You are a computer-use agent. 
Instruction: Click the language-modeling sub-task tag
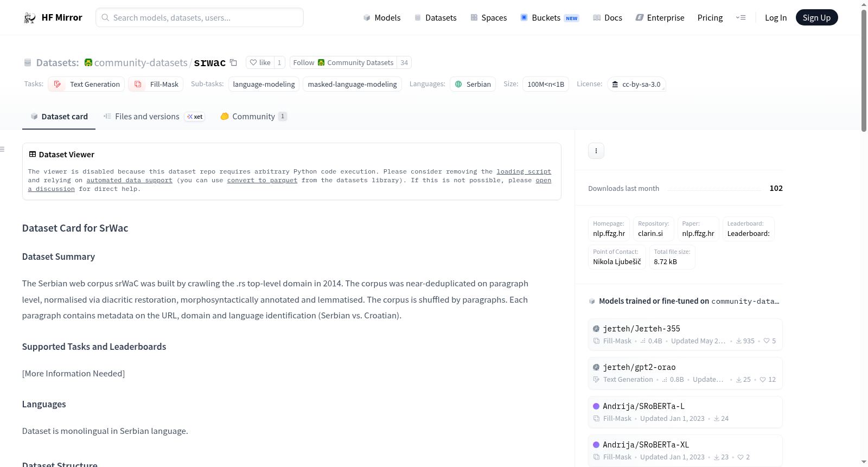coord(264,84)
